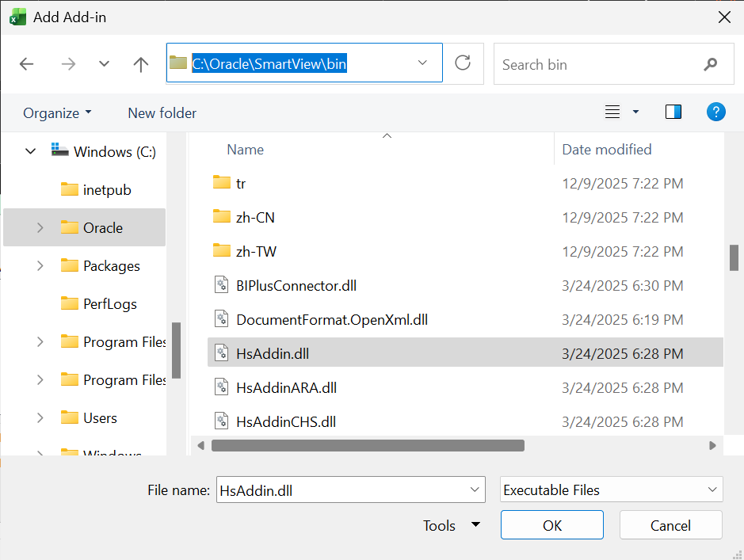
Task: Confirm with the OK button
Action: (551, 525)
